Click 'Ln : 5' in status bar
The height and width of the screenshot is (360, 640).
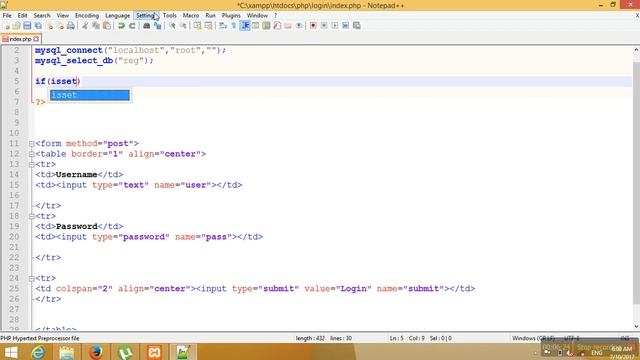pos(396,338)
